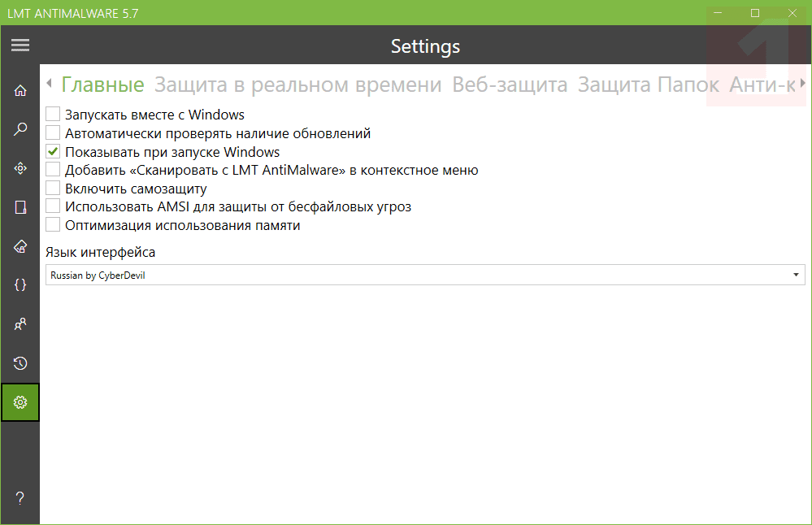Open the magnifying glass scan icon
Image resolution: width=812 pixels, height=525 pixels.
(x=20, y=129)
